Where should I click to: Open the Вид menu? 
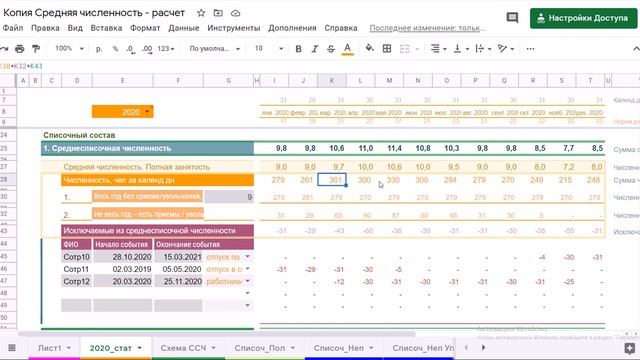pos(75,28)
